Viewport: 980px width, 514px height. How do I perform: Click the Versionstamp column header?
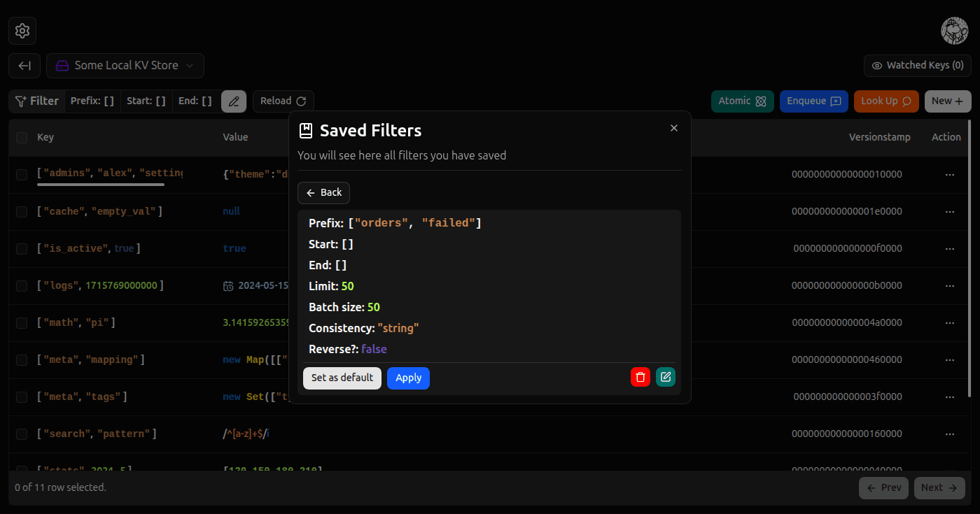(880, 138)
